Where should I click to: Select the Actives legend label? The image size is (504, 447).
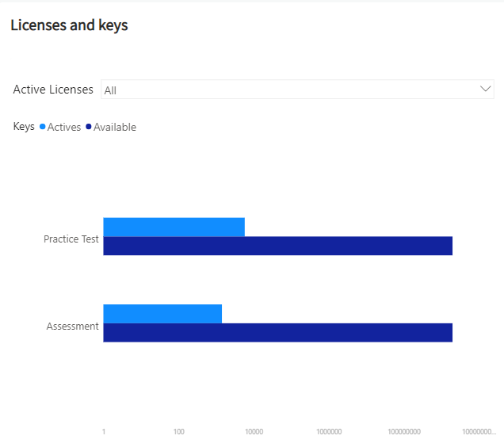(64, 127)
